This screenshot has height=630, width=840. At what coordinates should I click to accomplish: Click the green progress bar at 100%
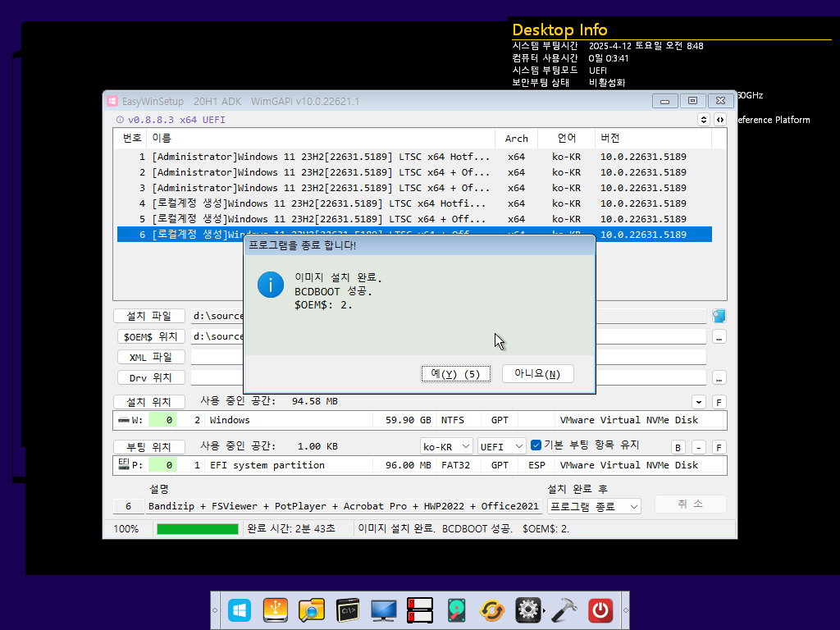coord(198,529)
